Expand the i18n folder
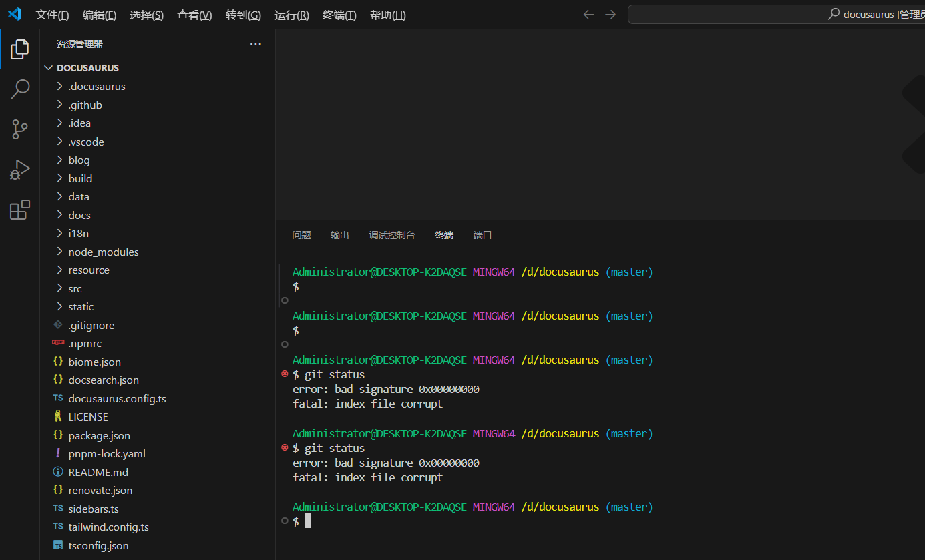This screenshot has width=925, height=560. click(59, 233)
